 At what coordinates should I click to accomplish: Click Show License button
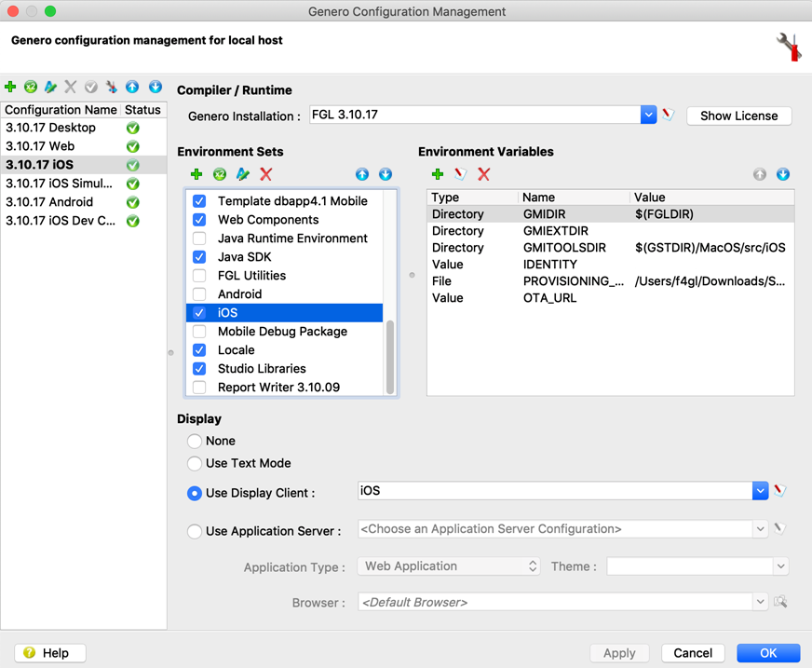pos(739,116)
